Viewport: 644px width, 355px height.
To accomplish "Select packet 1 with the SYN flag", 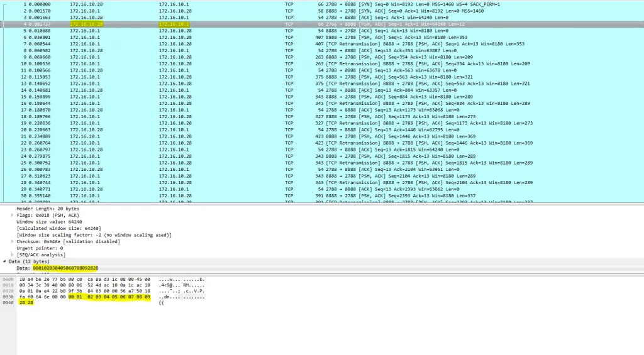I will 322,4.
